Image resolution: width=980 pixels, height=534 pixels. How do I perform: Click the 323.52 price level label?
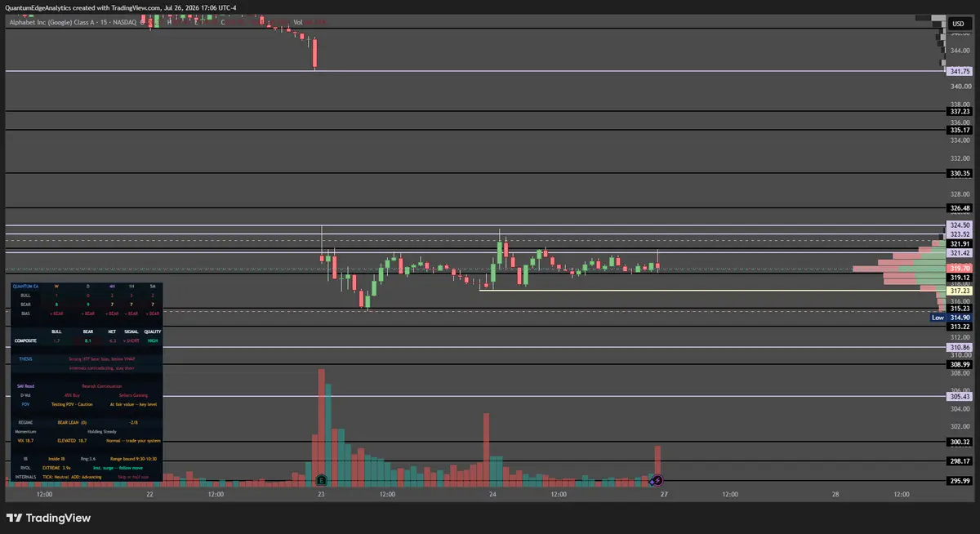[x=960, y=234]
